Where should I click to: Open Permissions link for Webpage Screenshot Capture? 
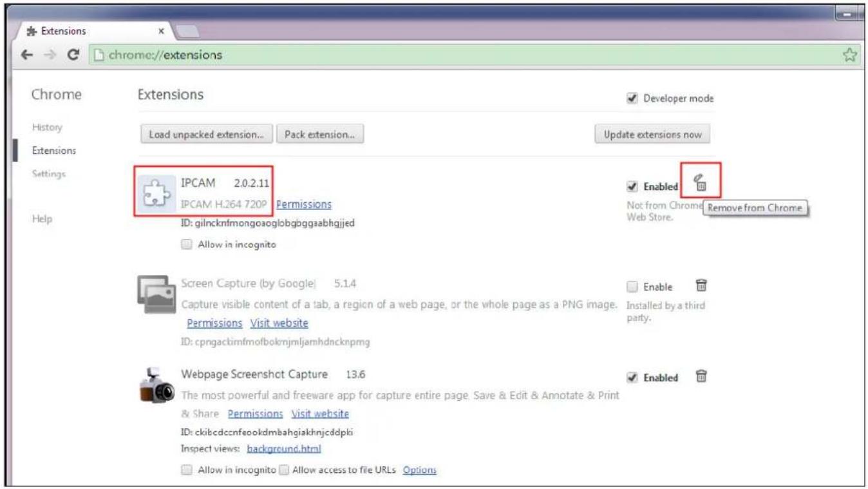point(256,414)
